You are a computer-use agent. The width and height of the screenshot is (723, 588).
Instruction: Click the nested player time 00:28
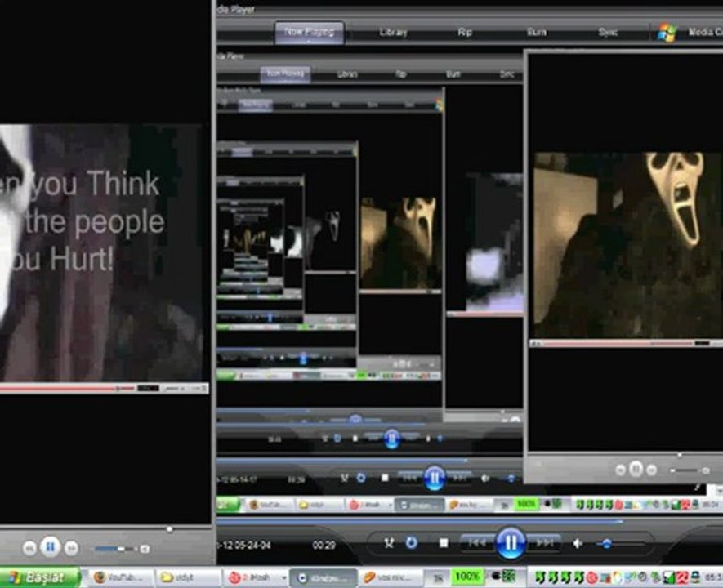click(x=296, y=479)
